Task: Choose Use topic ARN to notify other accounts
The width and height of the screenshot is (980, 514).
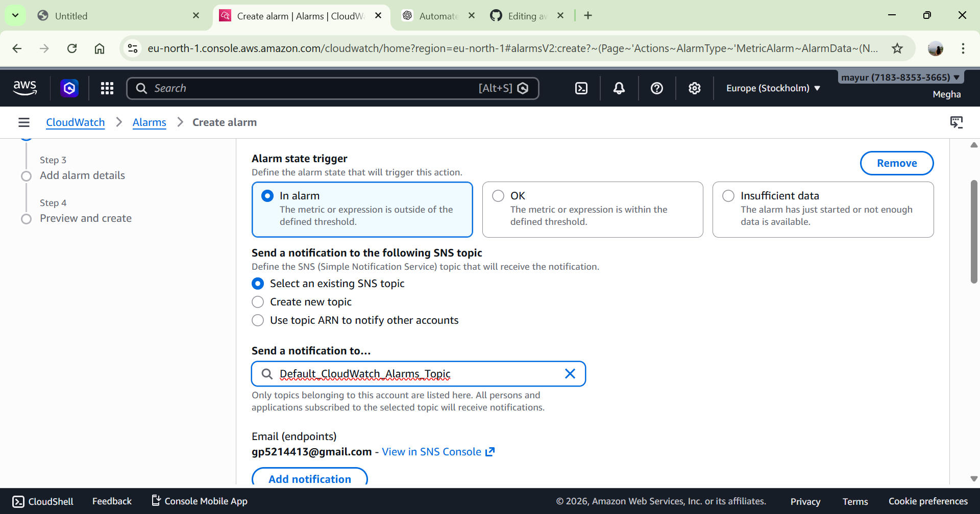Action: [x=258, y=320]
